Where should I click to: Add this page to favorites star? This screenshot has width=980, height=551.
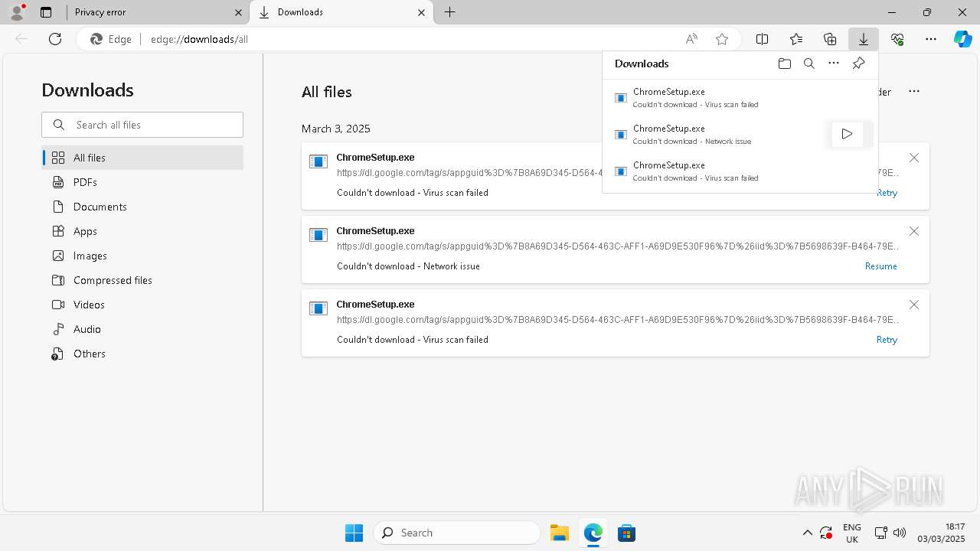pyautogui.click(x=722, y=39)
